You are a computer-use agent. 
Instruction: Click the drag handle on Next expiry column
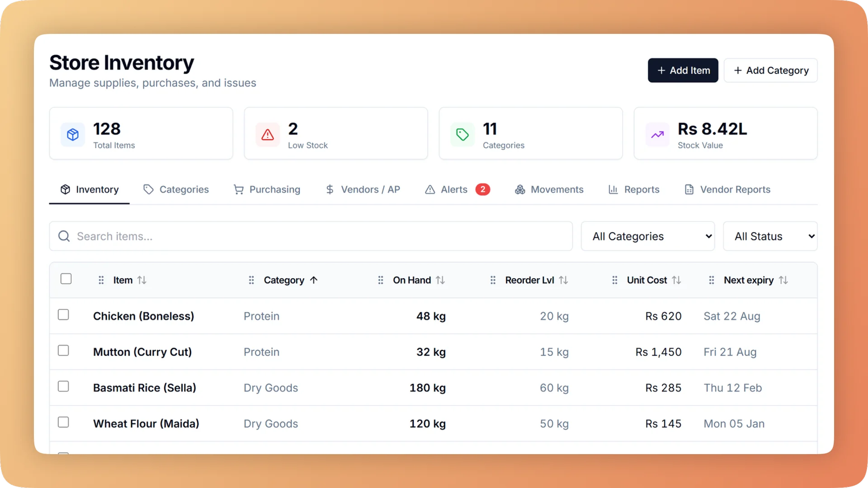pyautogui.click(x=712, y=280)
